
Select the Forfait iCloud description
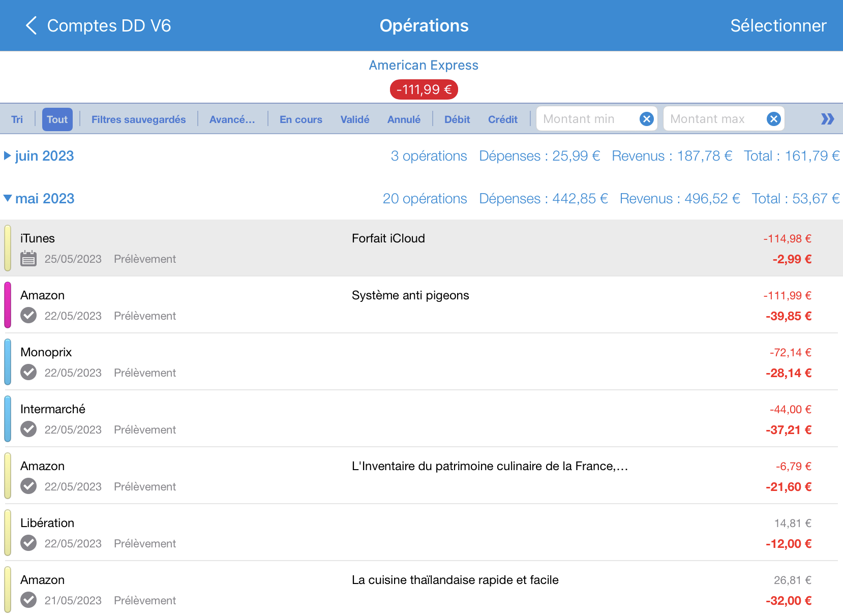(388, 238)
